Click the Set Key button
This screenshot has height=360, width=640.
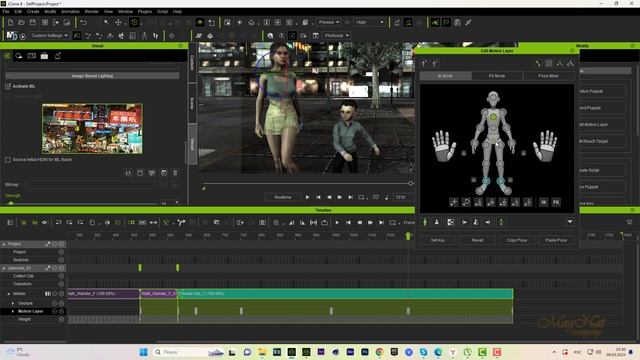point(438,240)
